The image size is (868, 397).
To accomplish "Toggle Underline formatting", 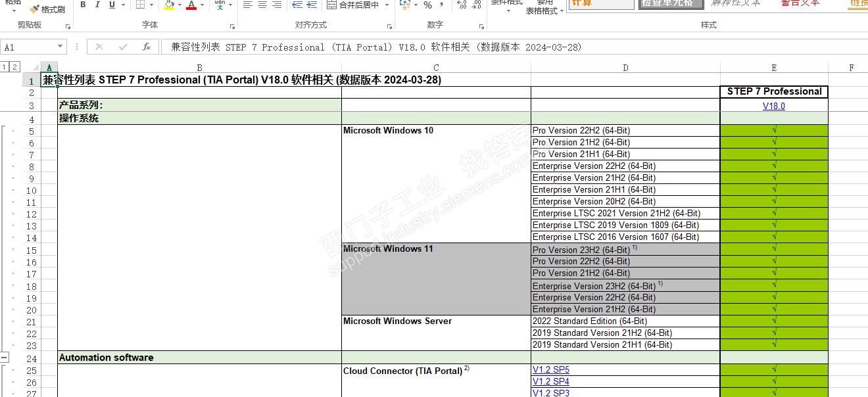I will point(112,5).
